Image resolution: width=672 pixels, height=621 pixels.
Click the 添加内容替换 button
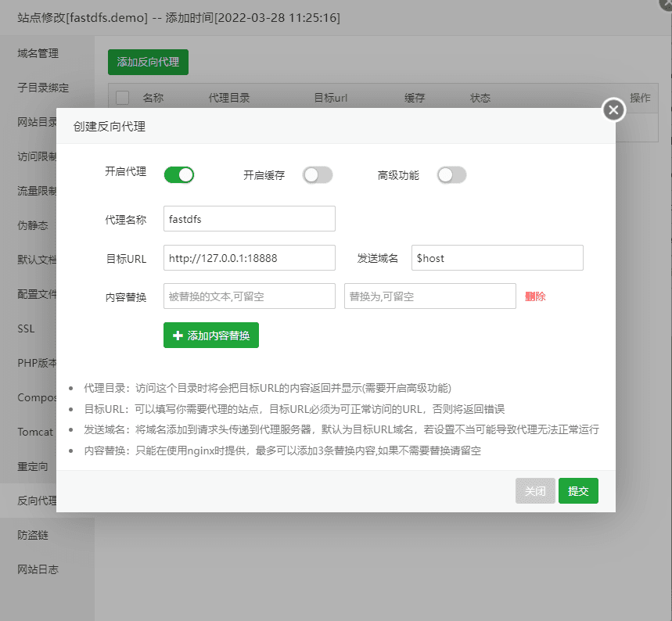(x=211, y=336)
